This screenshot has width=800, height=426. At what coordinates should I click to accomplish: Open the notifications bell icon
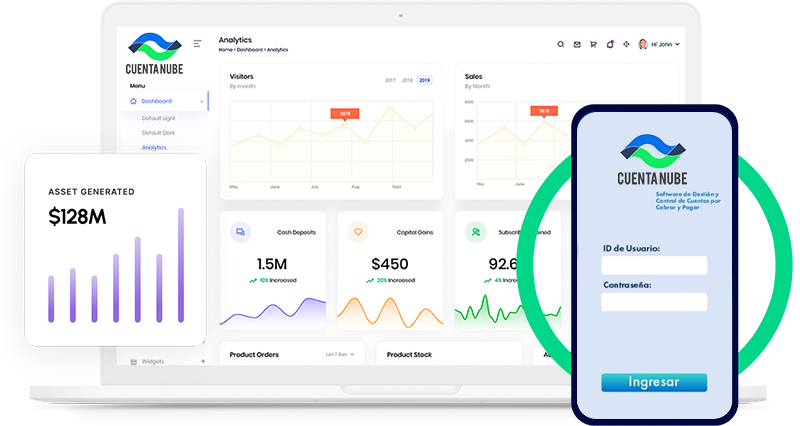pyautogui.click(x=610, y=44)
